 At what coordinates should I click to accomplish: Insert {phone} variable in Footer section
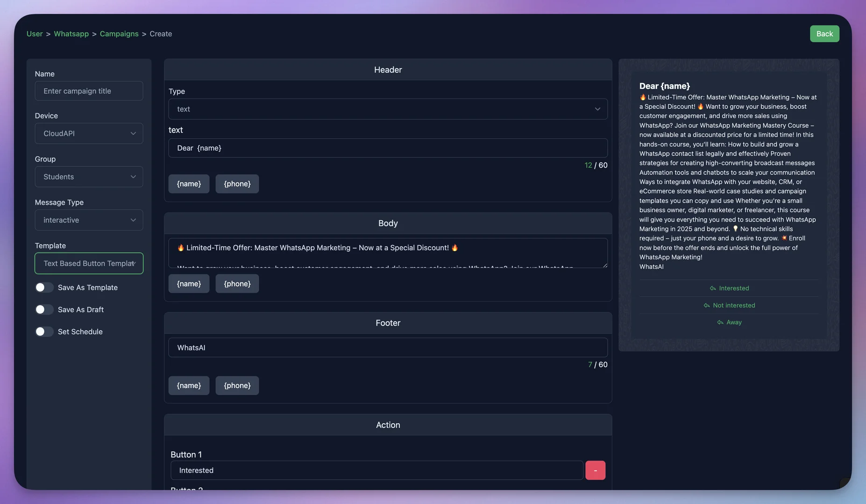click(x=237, y=385)
